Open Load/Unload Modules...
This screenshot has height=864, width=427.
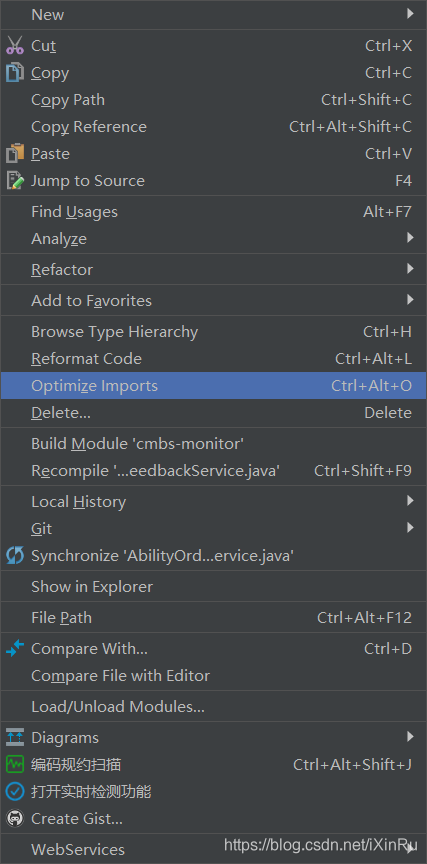pyautogui.click(x=213, y=706)
